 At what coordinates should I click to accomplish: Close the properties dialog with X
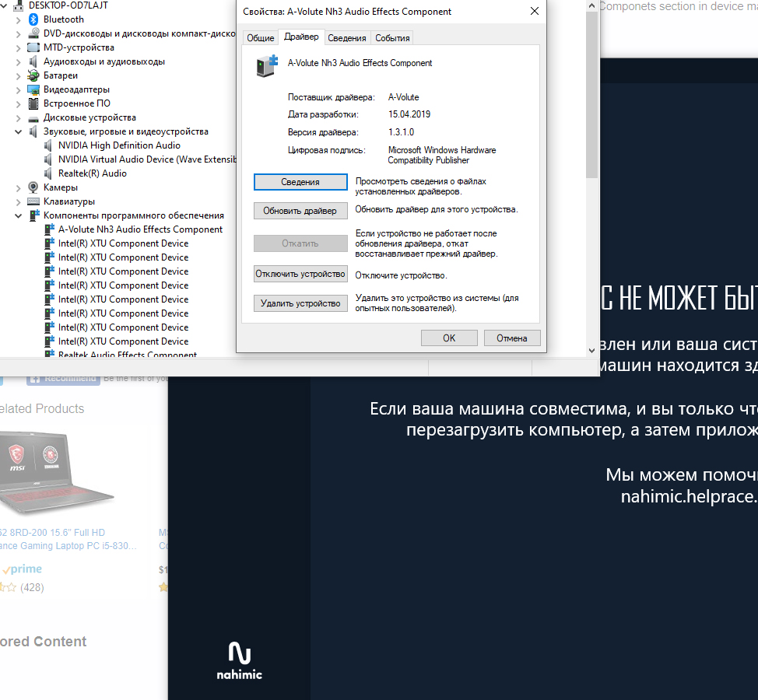point(534,11)
